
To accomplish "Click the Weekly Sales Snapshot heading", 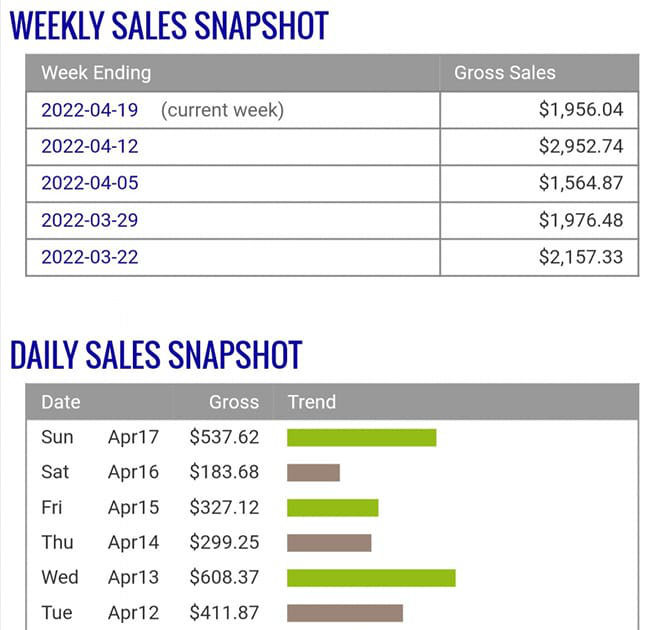I will (x=169, y=25).
